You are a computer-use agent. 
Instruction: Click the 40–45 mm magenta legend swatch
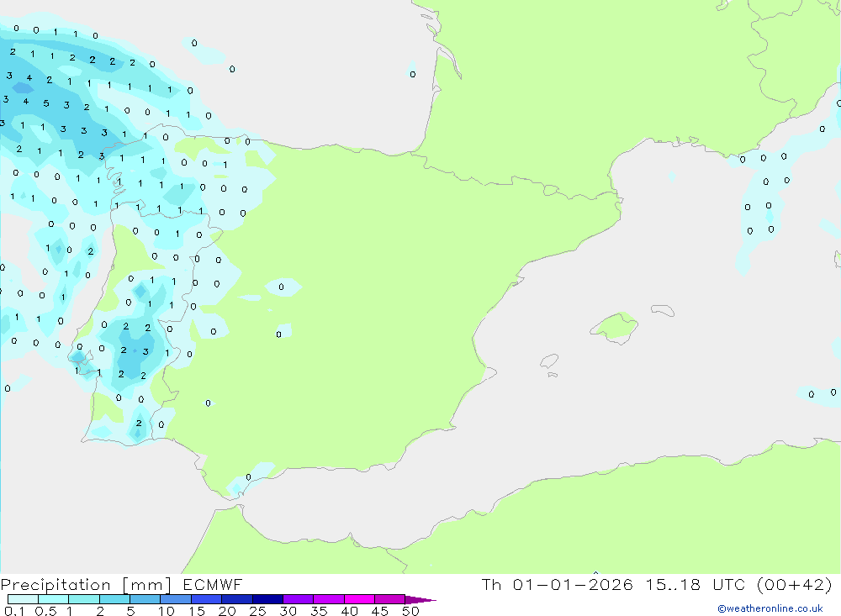359,599
